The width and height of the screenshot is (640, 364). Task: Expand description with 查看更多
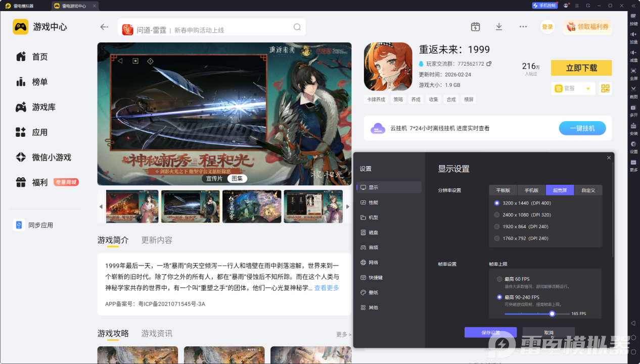pos(327,288)
